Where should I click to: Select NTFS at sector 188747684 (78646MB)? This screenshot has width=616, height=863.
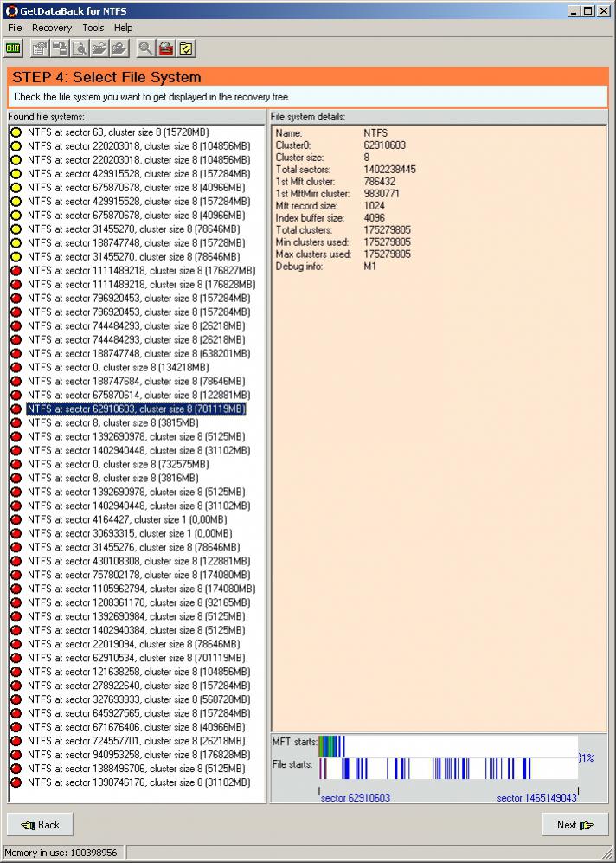pyautogui.click(x=137, y=381)
